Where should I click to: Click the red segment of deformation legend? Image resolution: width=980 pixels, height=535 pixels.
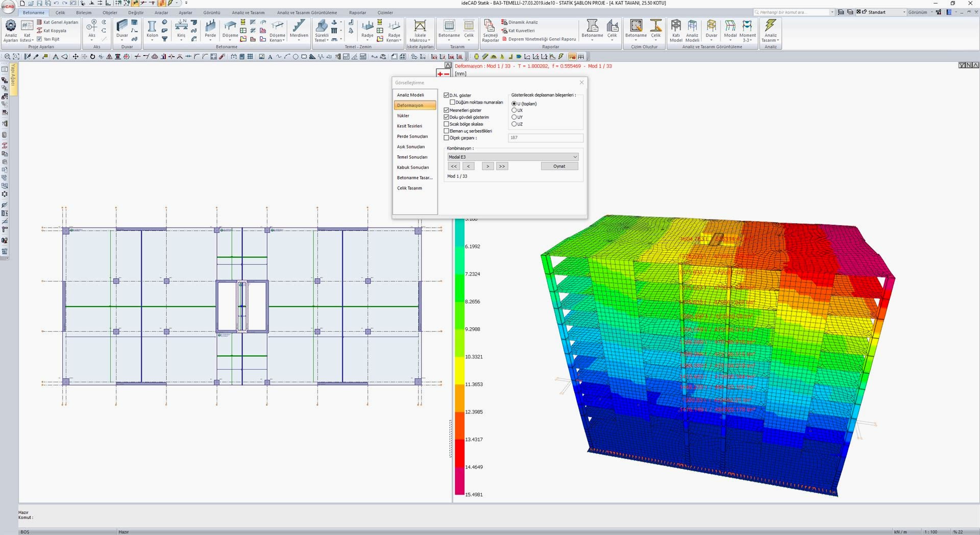point(460,453)
